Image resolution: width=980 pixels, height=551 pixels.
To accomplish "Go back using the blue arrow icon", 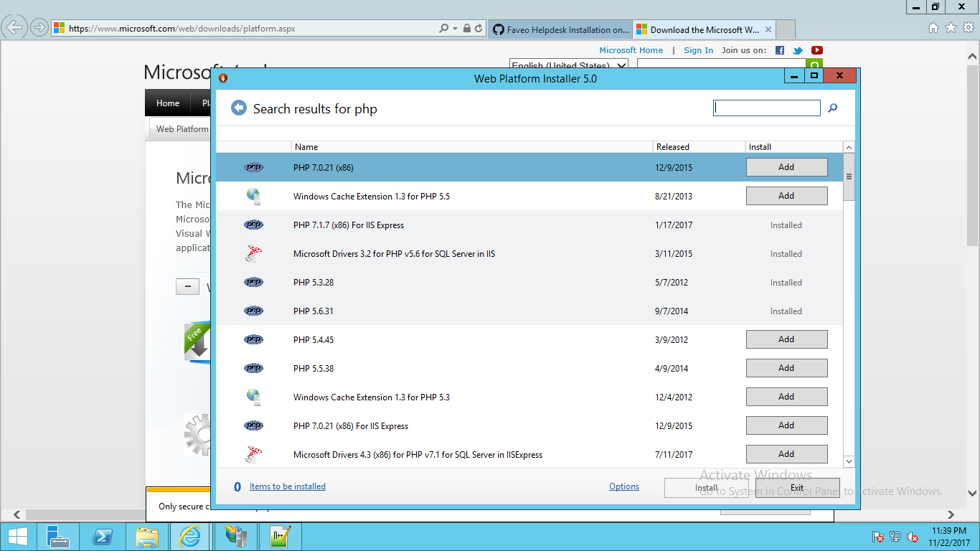I will (239, 108).
